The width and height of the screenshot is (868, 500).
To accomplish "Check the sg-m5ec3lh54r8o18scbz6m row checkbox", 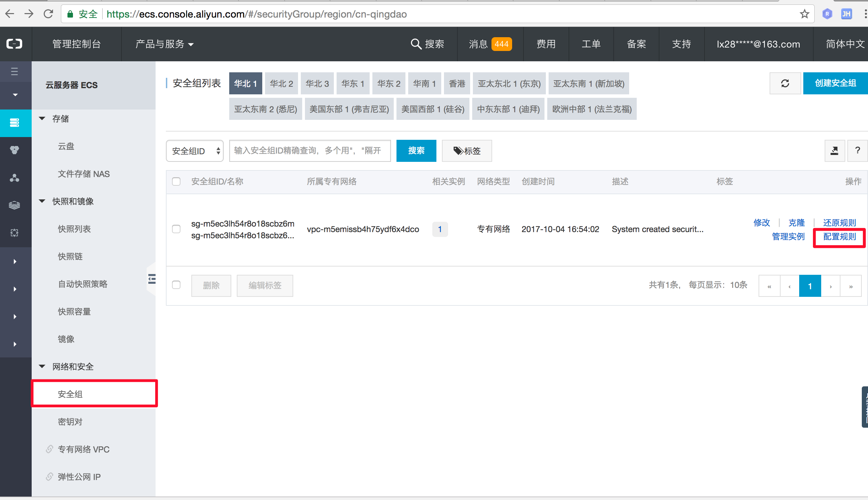I will point(176,229).
